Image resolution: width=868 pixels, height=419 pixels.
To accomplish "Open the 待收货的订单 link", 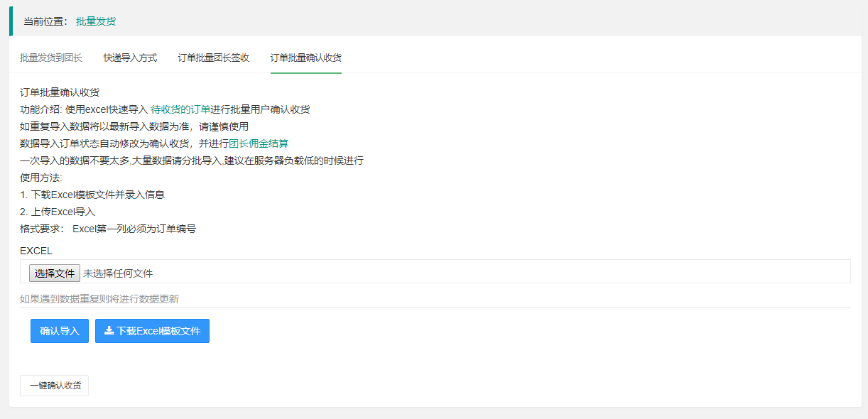I will tap(180, 109).
